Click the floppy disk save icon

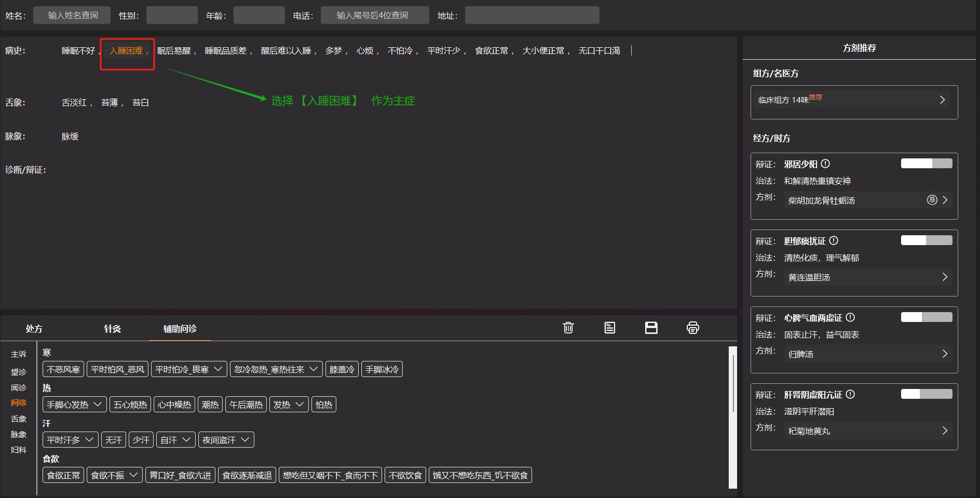click(651, 328)
